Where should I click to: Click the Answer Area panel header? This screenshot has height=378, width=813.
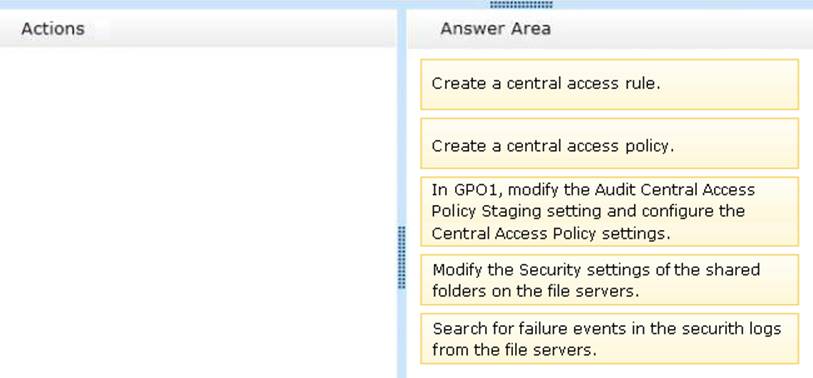pos(610,29)
